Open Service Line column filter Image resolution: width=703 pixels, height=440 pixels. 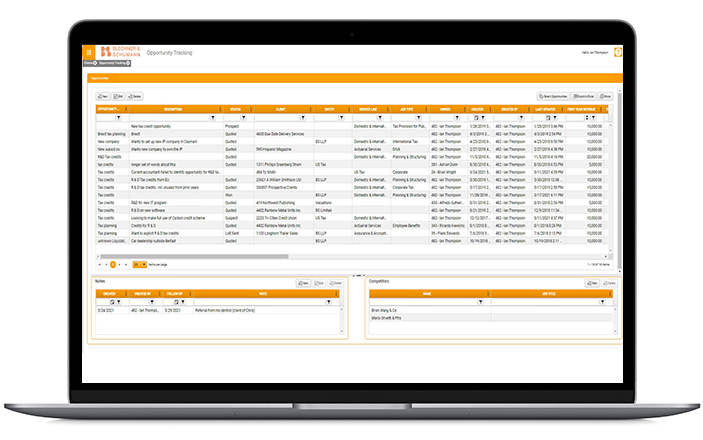(x=380, y=118)
